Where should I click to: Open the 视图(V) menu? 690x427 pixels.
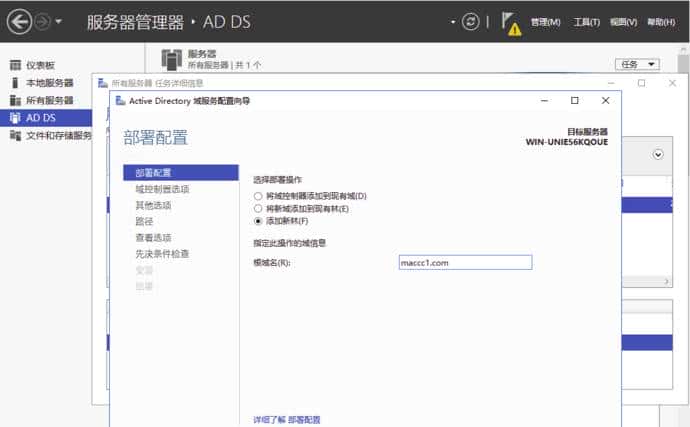tap(624, 22)
